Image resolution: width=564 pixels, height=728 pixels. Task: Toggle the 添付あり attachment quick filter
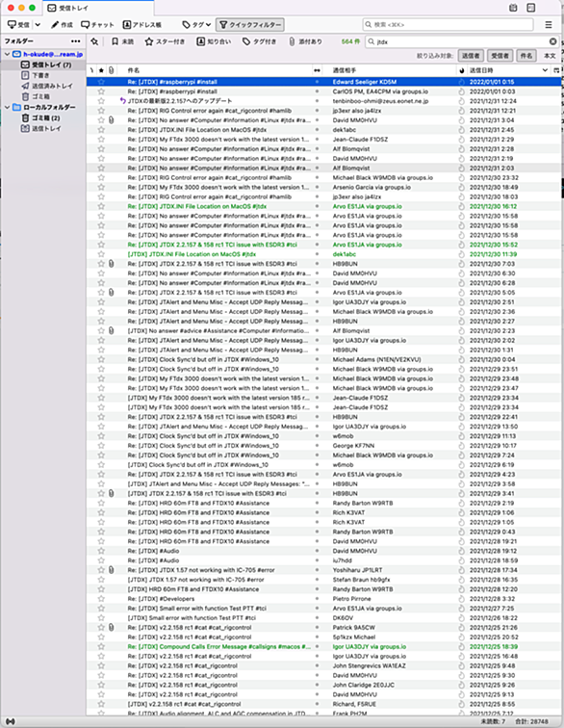(x=305, y=41)
